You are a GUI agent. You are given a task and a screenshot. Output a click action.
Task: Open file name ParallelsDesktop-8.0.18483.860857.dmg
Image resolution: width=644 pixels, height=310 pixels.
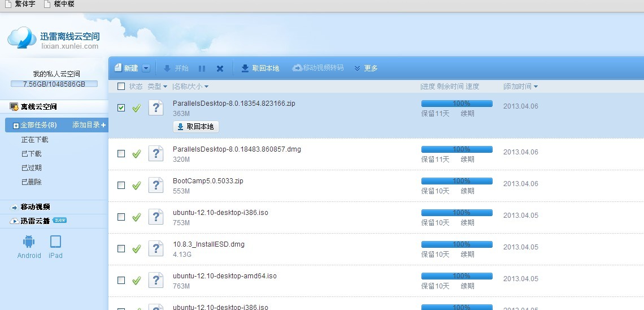pos(237,149)
